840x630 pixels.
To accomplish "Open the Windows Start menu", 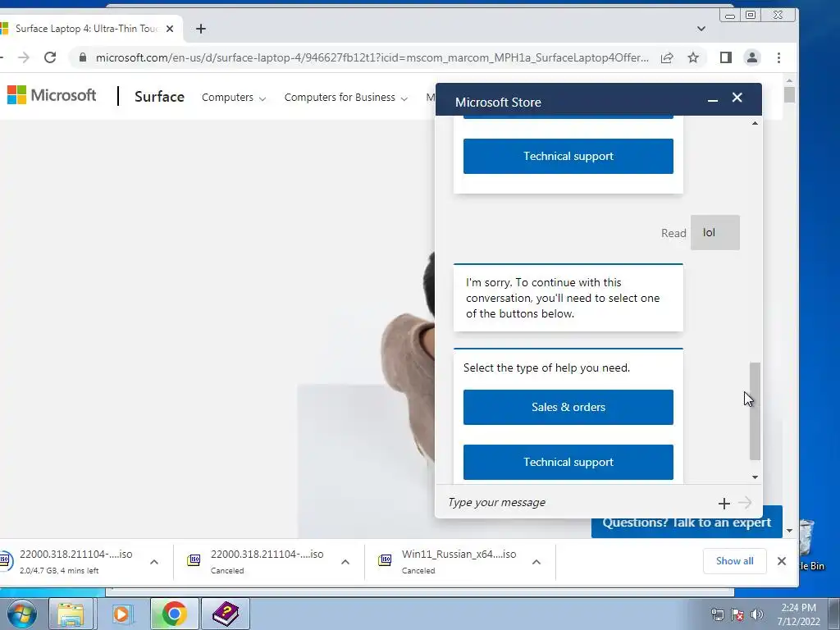I will 21,614.
